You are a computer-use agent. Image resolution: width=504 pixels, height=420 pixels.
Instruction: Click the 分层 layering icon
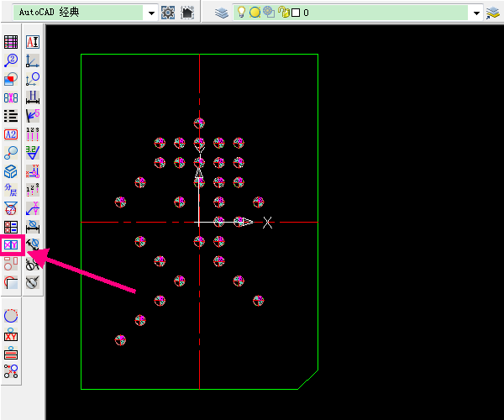point(11,190)
